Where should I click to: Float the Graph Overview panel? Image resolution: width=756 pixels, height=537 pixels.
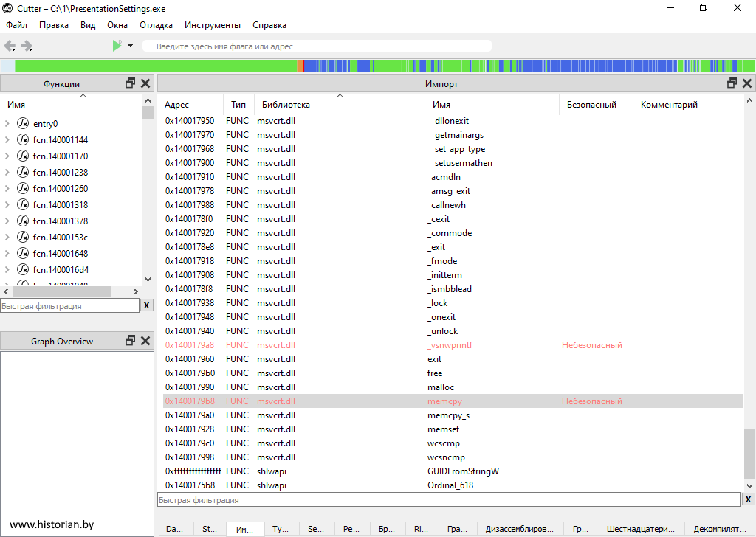coord(131,341)
